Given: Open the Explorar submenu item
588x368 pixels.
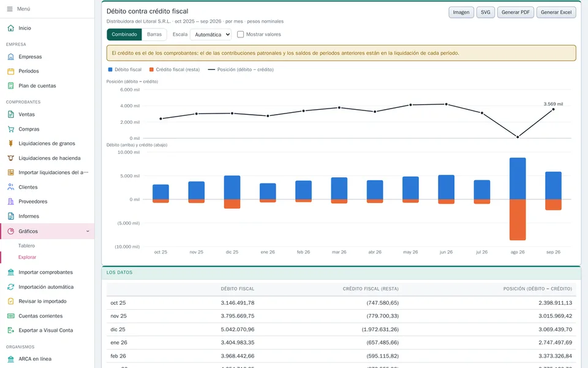Looking at the screenshot, I should click(28, 257).
